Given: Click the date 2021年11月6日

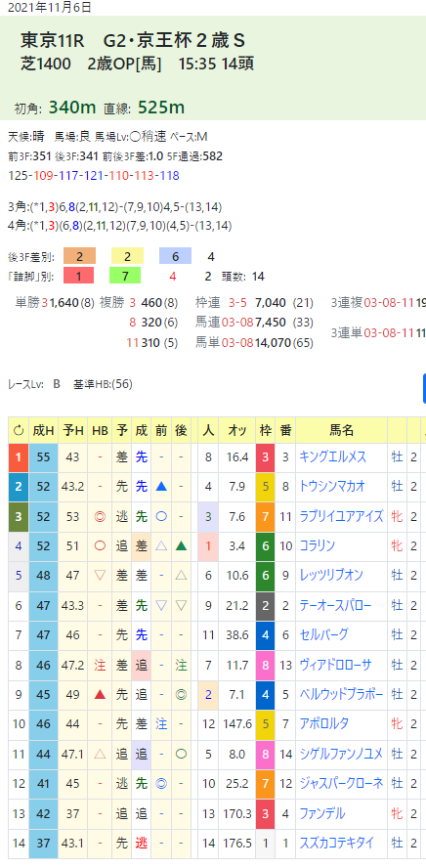Looking at the screenshot, I should pyautogui.click(x=51, y=7).
